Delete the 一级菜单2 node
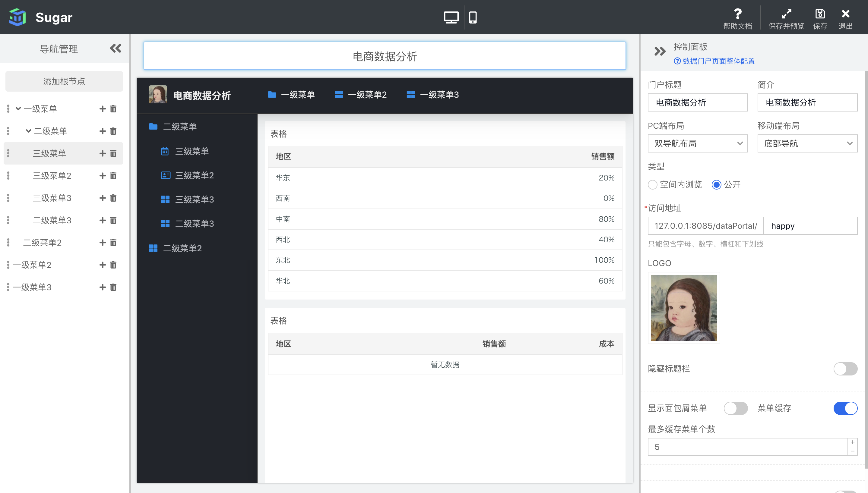The image size is (868, 493). tap(113, 265)
